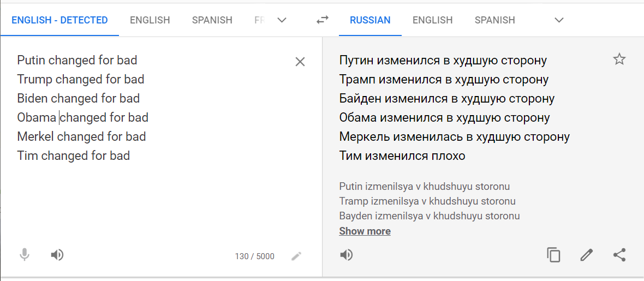
Task: Choose English as the source language
Action: (150, 20)
